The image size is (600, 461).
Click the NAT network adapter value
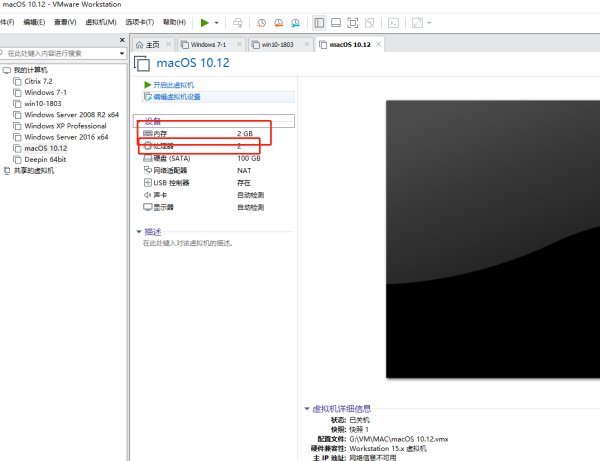click(244, 170)
